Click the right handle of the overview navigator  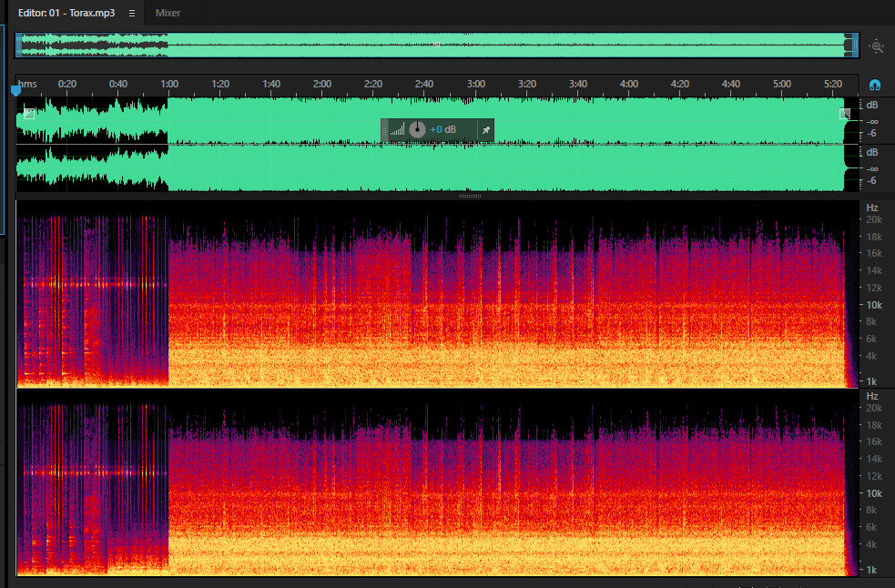coord(854,46)
